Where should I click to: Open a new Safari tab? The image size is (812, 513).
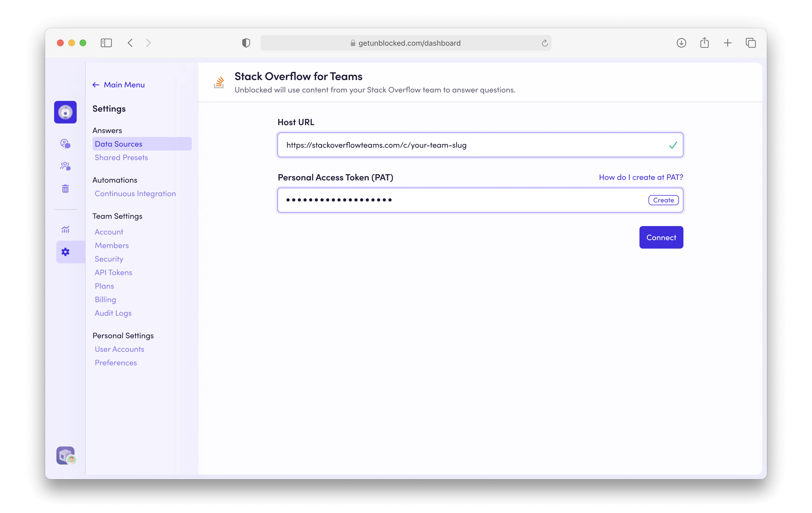[728, 43]
